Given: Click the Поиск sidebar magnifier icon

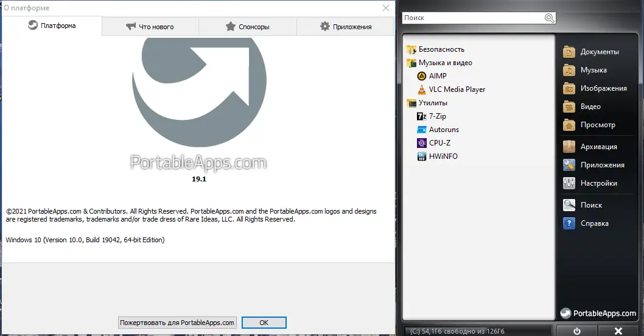Looking at the screenshot, I should (x=569, y=205).
